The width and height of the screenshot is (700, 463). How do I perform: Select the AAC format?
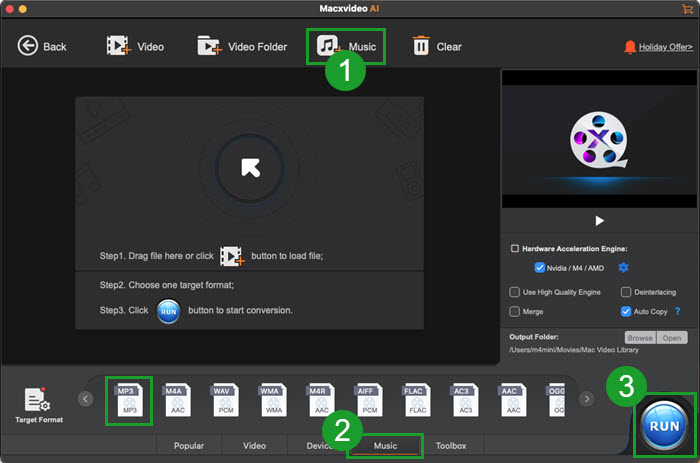click(512, 400)
